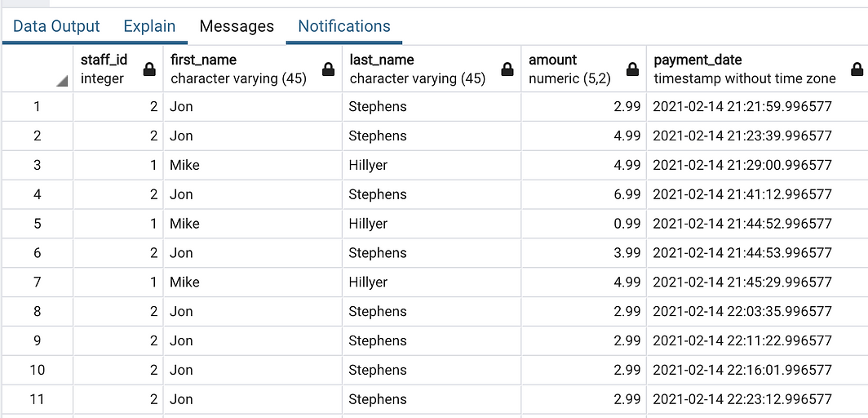This screenshot has width=868, height=418.
Task: Click the Mike cell in row 3
Action: pos(252,165)
